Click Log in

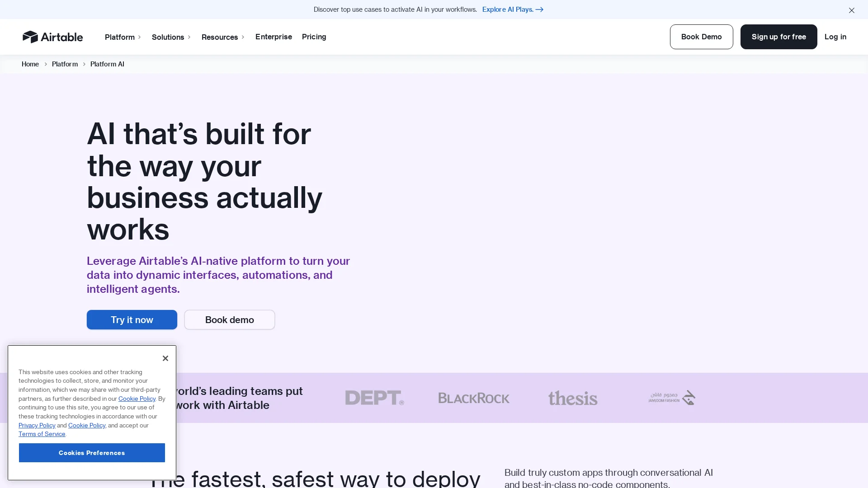(x=835, y=37)
